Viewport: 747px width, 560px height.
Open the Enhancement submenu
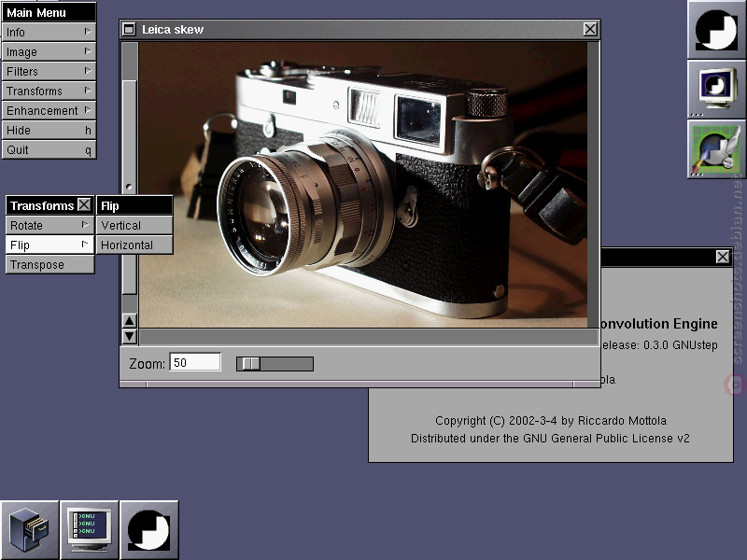[x=49, y=110]
